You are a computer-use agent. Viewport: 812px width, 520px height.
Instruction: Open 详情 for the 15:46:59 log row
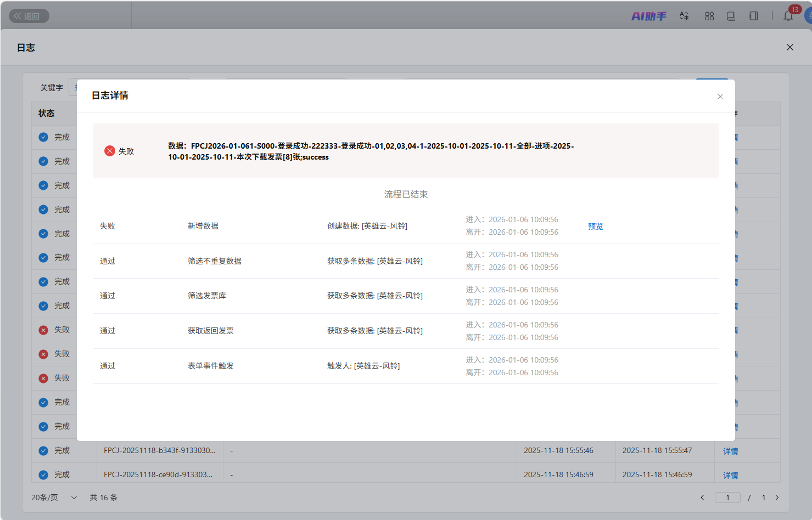(730, 476)
